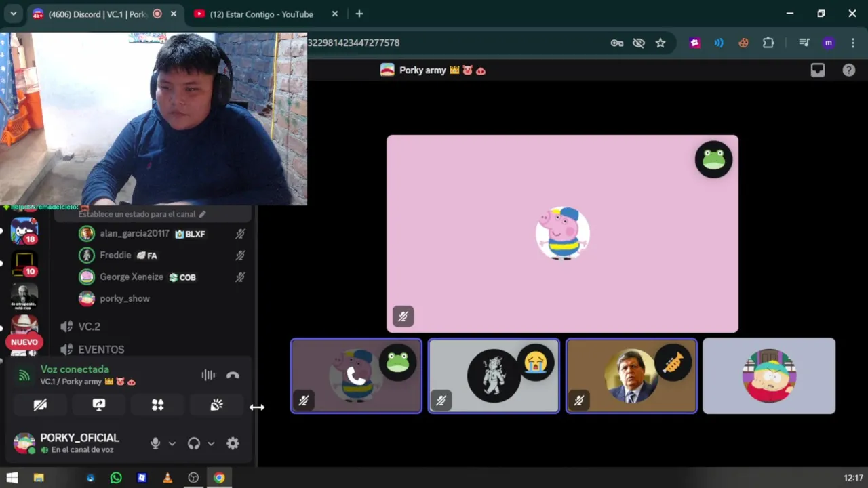Open the blue sound waves extension
The height and width of the screenshot is (488, 868).
coord(719,43)
